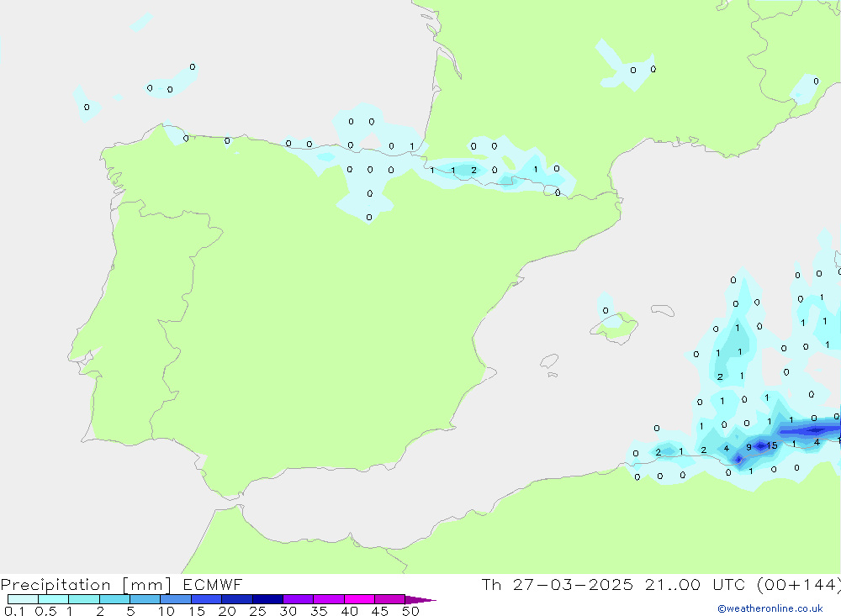Click the 0.1–0.5 mm lightest cyan legend swatch
Screen dimensions: 841x616
pos(23,599)
